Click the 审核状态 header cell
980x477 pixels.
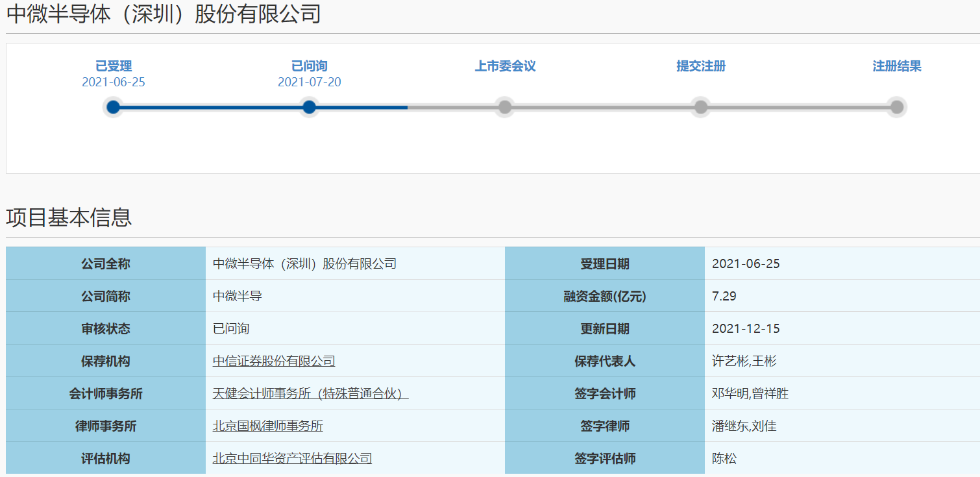click(x=106, y=328)
